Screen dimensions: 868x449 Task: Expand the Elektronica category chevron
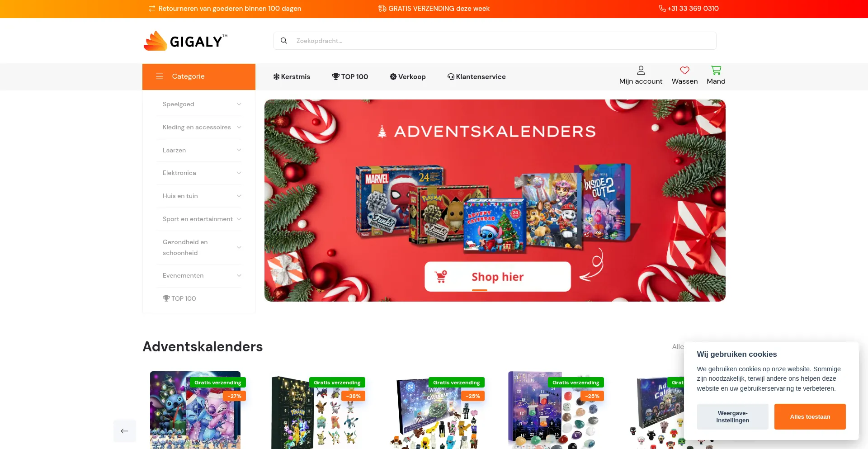pos(239,173)
